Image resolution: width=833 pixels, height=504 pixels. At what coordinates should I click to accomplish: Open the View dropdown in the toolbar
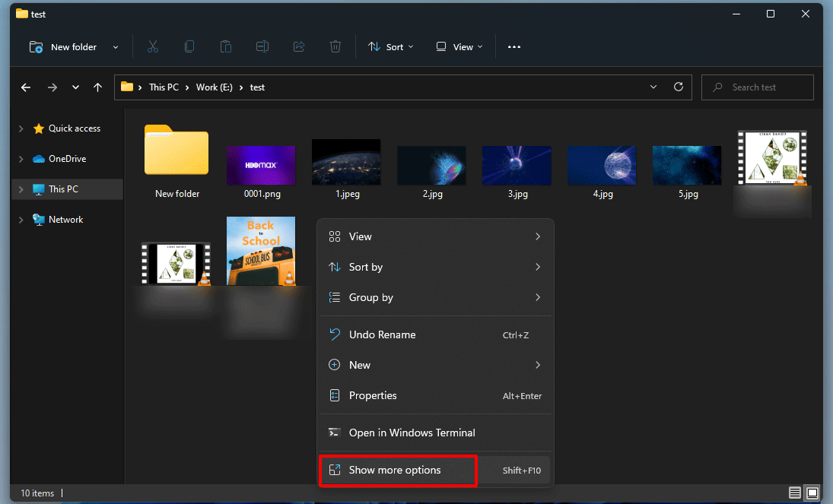tap(459, 46)
